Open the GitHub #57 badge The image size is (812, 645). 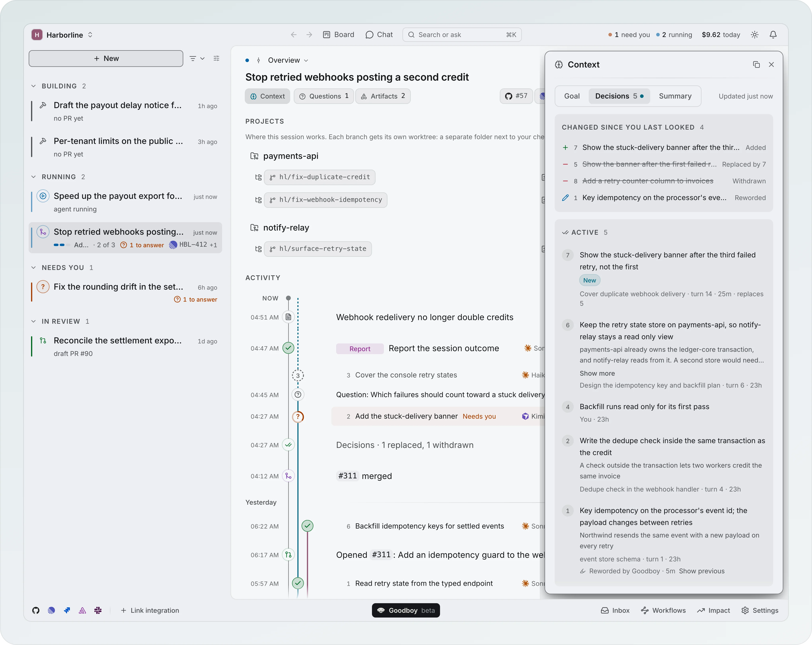pos(516,96)
